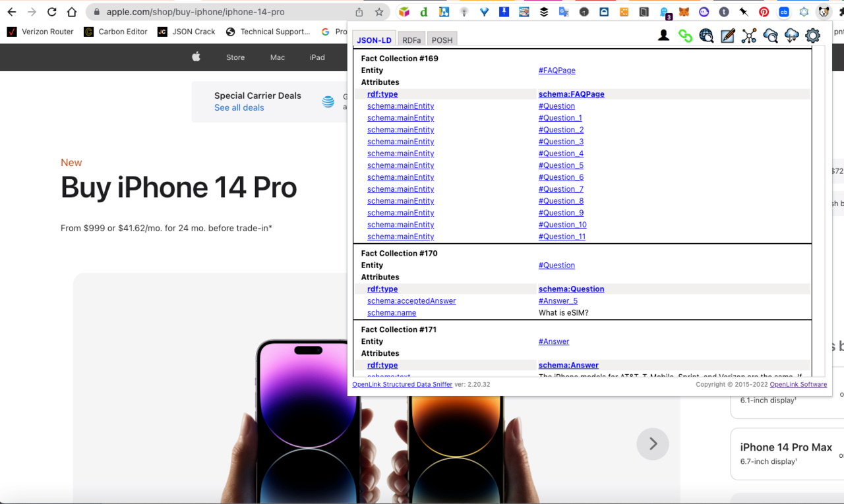
Task: Switch to the JSON-LD tab
Action: point(374,40)
